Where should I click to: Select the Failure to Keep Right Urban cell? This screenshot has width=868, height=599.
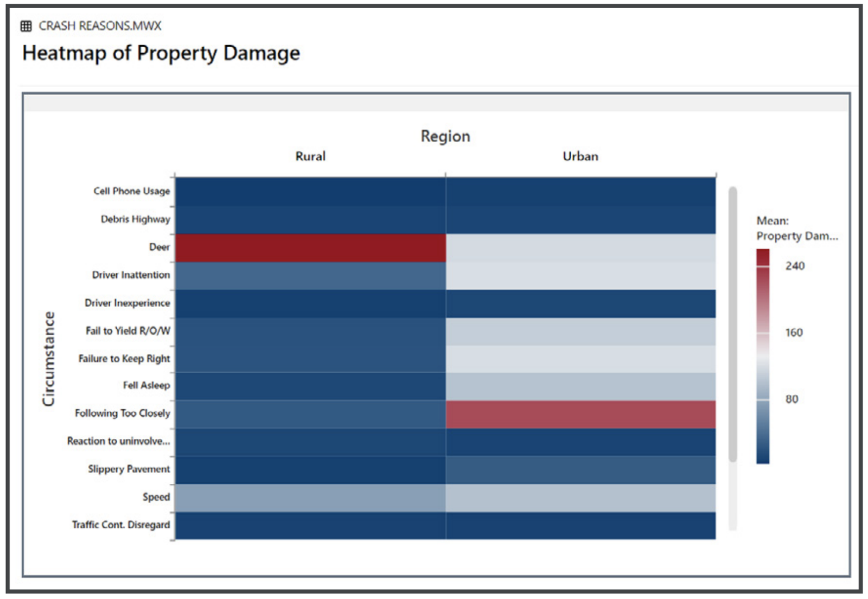pos(580,359)
